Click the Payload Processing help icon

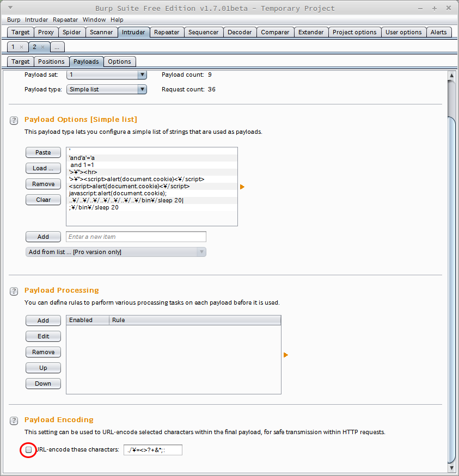coord(14,291)
